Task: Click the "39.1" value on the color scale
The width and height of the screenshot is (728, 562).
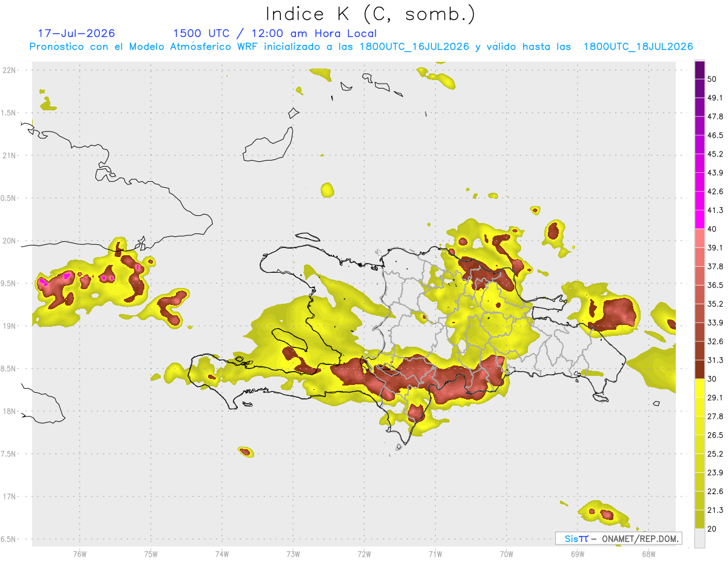Action: point(715,248)
